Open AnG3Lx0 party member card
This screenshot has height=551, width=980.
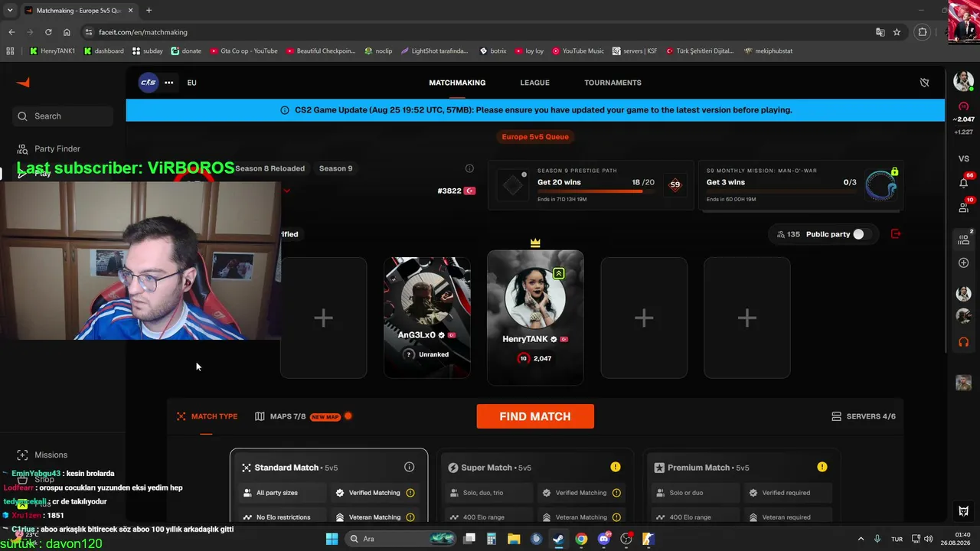(x=427, y=318)
